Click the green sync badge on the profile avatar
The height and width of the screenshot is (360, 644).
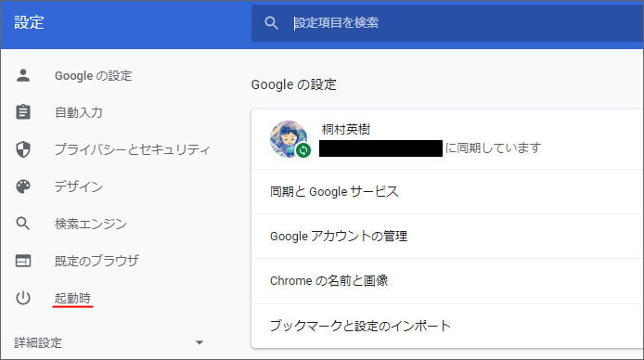303,150
